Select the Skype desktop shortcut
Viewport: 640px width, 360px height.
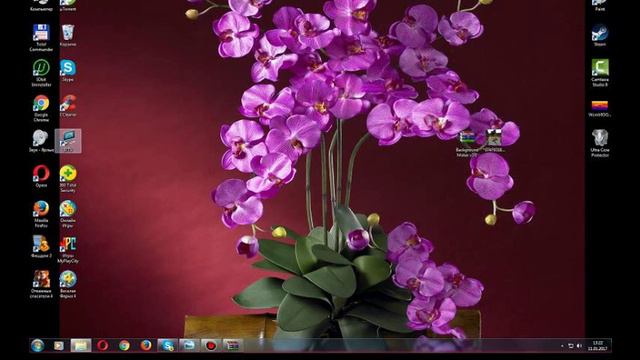(x=68, y=71)
